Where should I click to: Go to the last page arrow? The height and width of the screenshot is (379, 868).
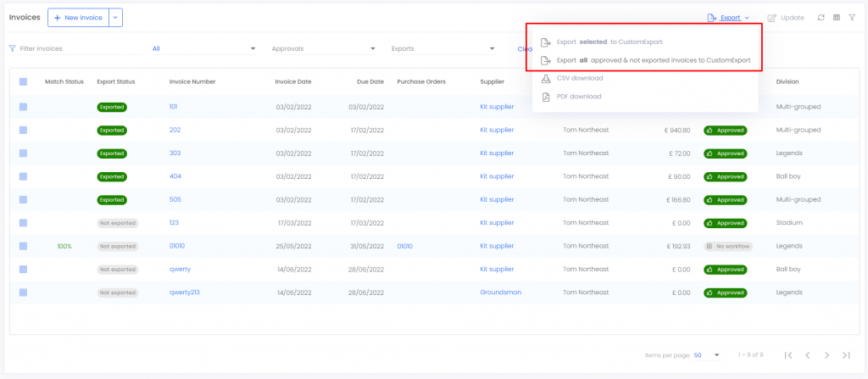point(846,355)
